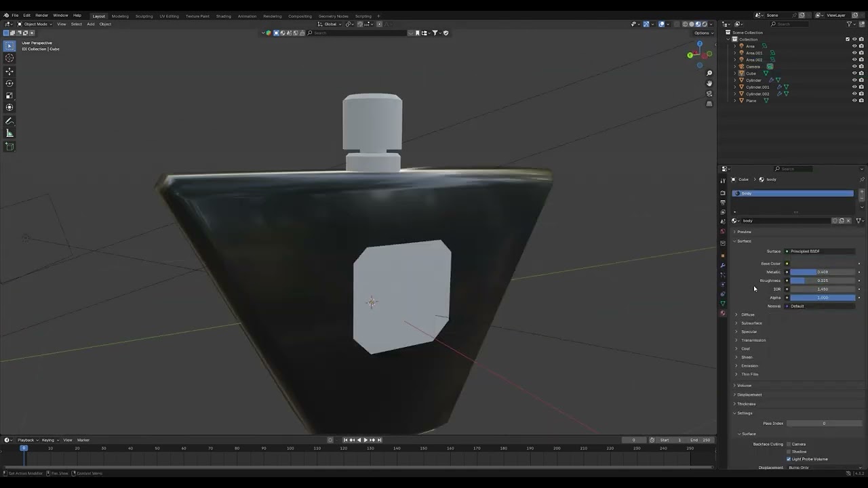The height and width of the screenshot is (488, 868).
Task: Open the timeline Marker menu
Action: (83, 440)
